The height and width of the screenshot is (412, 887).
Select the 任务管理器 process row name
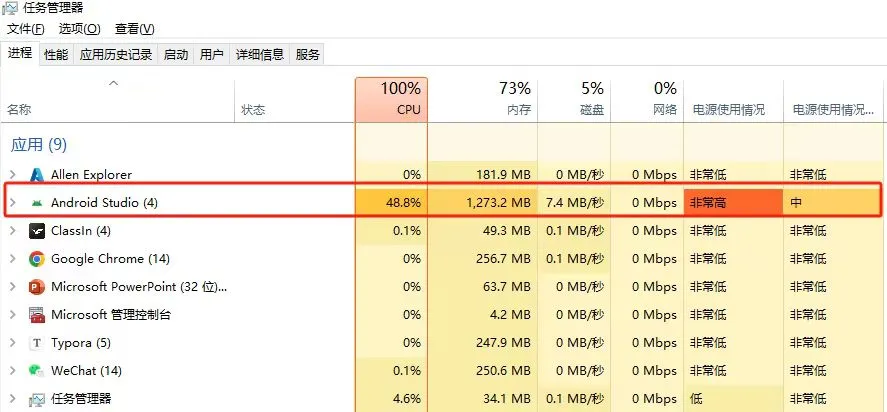pyautogui.click(x=81, y=399)
